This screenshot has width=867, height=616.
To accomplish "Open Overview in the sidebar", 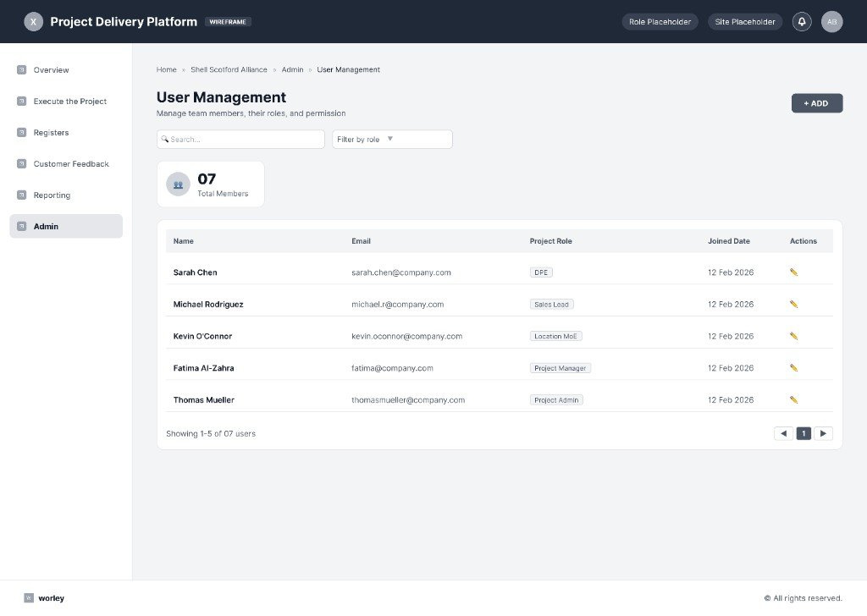I will tap(66, 69).
